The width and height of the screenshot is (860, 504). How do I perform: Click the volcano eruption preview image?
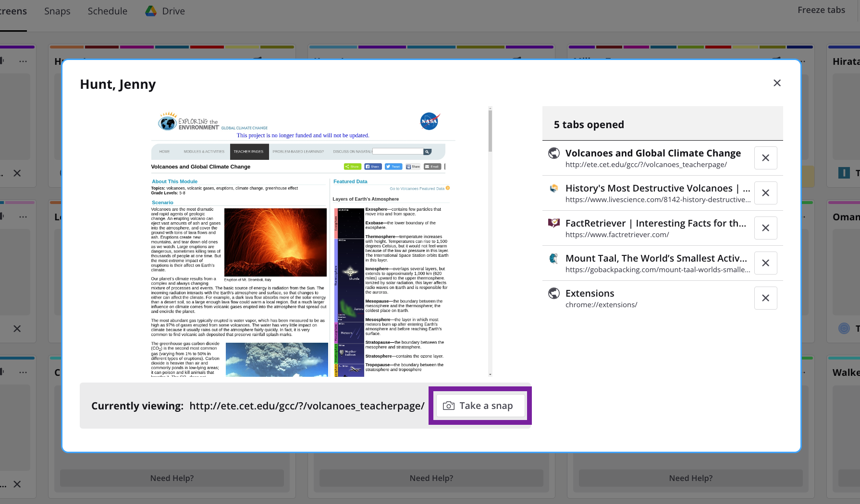pyautogui.click(x=275, y=242)
